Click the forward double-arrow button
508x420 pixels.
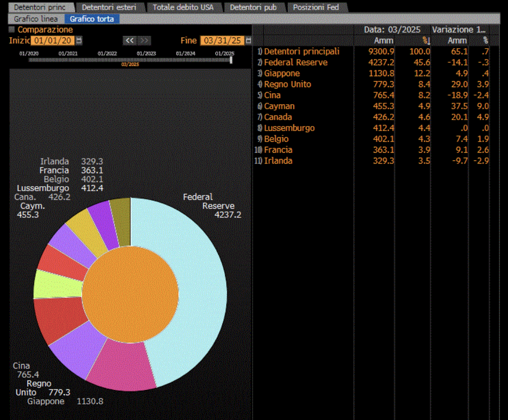point(144,40)
